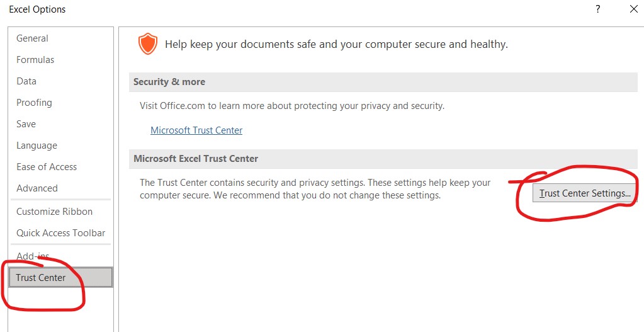Open Proofing settings in the sidebar
The height and width of the screenshot is (332, 644).
point(34,103)
